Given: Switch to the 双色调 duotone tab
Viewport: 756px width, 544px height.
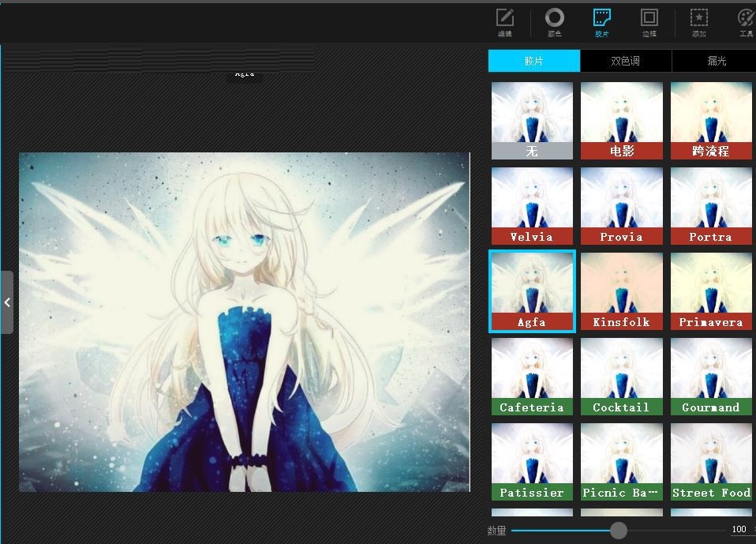Looking at the screenshot, I should (625, 61).
